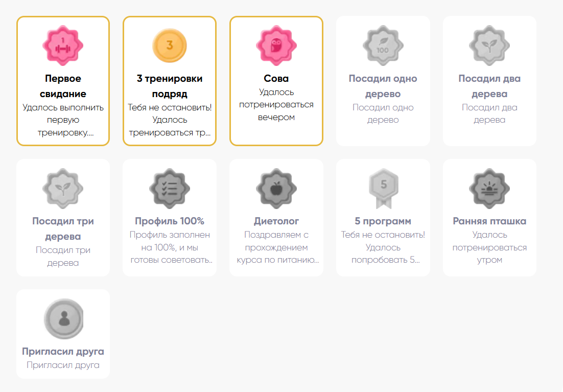Click the sprout badge above Посадил три дерева

pyautogui.click(x=63, y=189)
